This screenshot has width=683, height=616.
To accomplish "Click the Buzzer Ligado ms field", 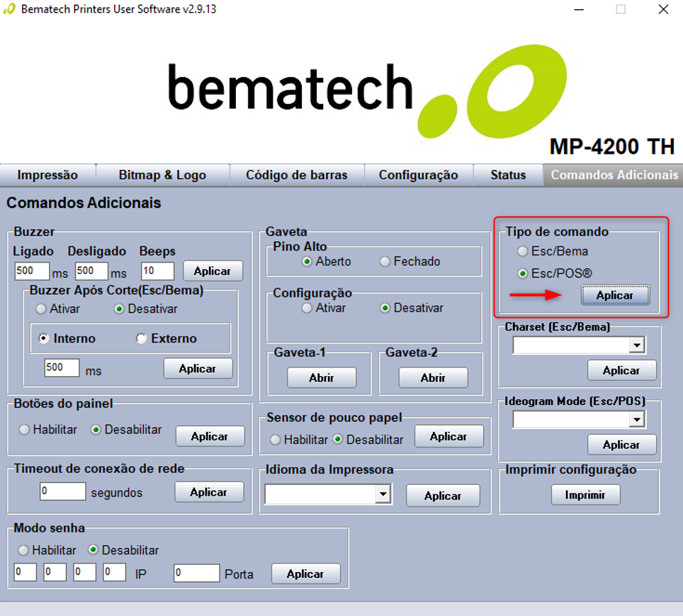I will click(32, 270).
